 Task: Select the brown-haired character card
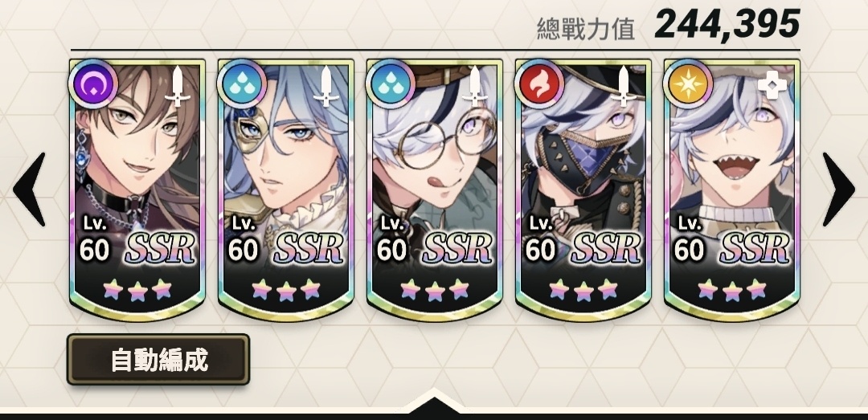coord(137,190)
